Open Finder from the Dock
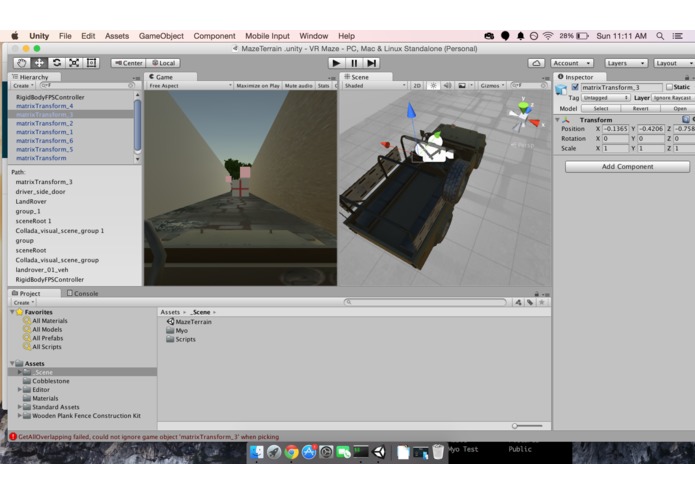 click(257, 452)
